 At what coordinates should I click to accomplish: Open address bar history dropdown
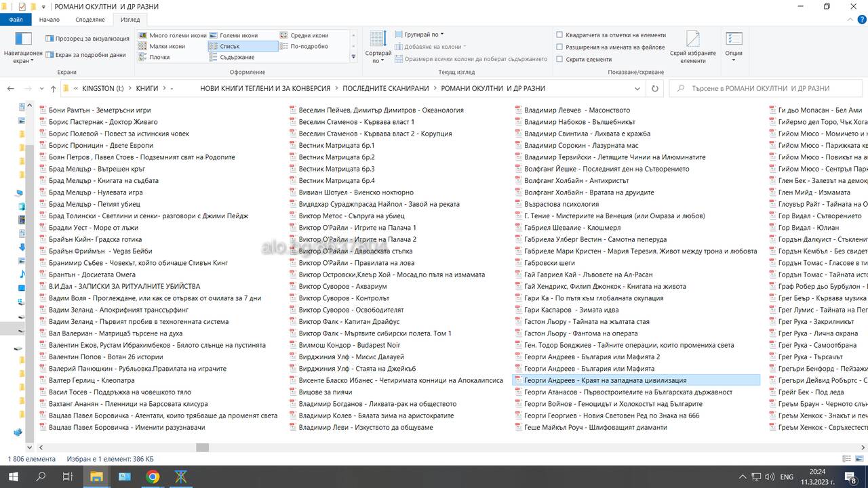coord(637,89)
